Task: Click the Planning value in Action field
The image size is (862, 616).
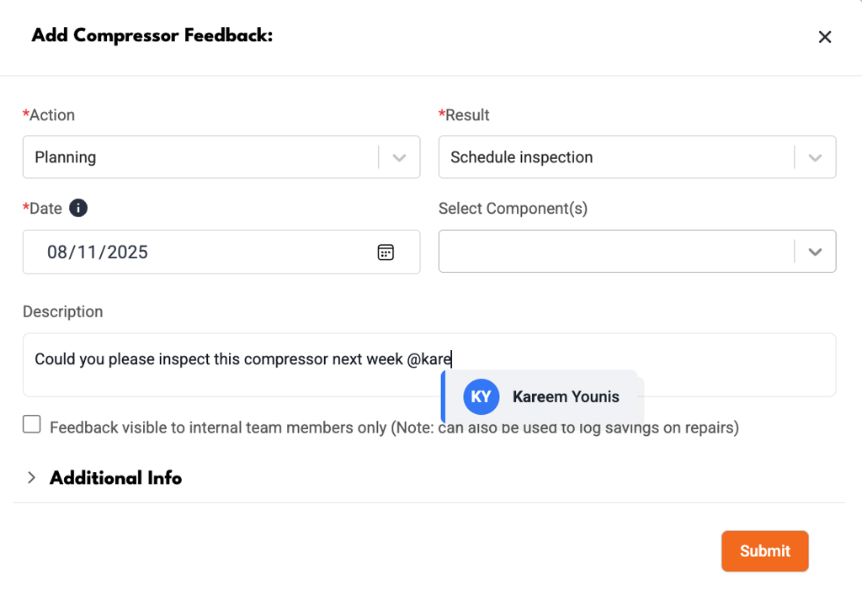Action: click(66, 157)
